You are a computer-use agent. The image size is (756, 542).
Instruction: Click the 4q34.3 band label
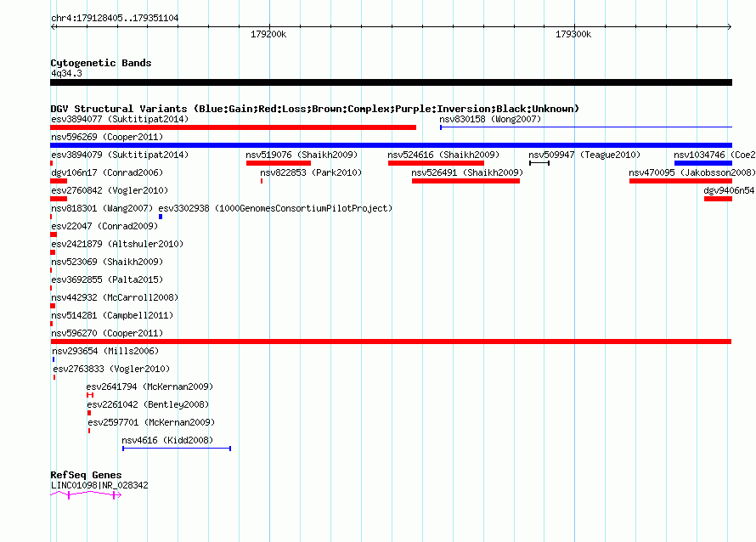tap(66, 73)
